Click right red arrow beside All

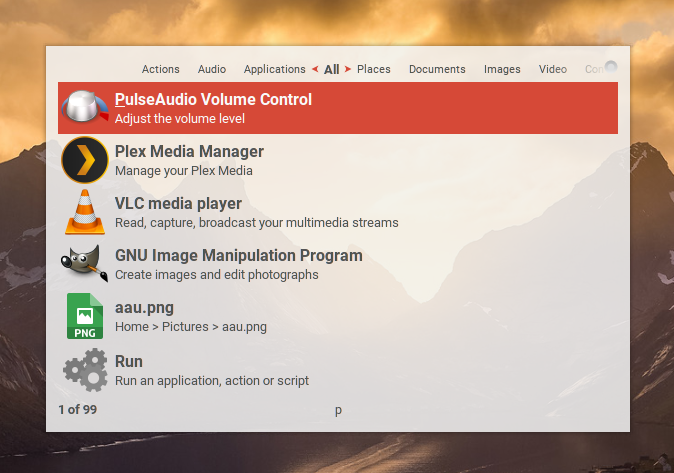click(348, 69)
